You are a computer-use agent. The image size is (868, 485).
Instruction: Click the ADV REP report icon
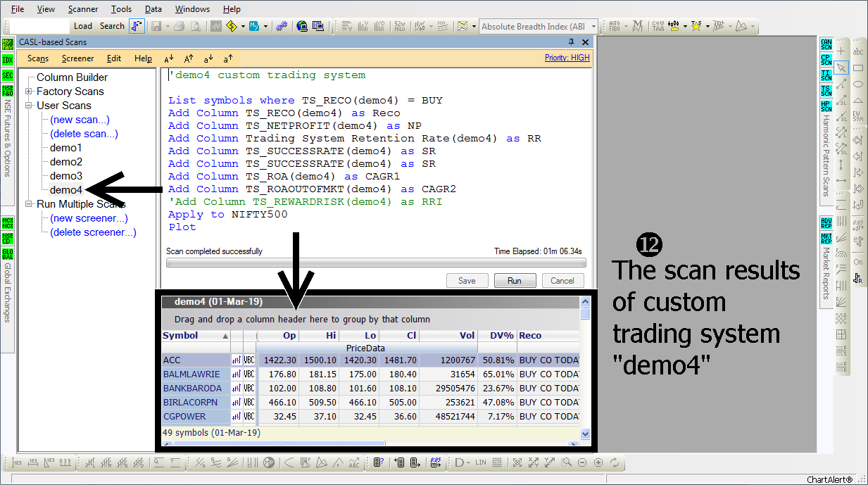826,223
